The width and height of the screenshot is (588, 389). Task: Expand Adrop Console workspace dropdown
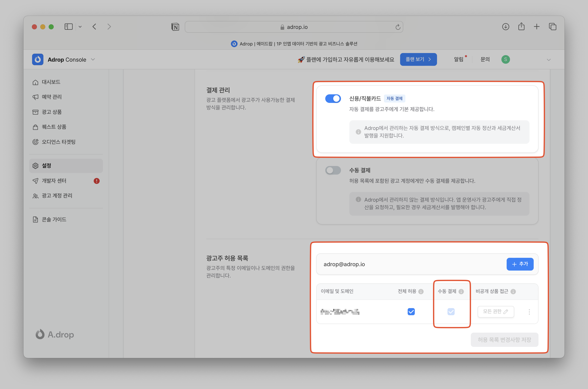pyautogui.click(x=93, y=60)
